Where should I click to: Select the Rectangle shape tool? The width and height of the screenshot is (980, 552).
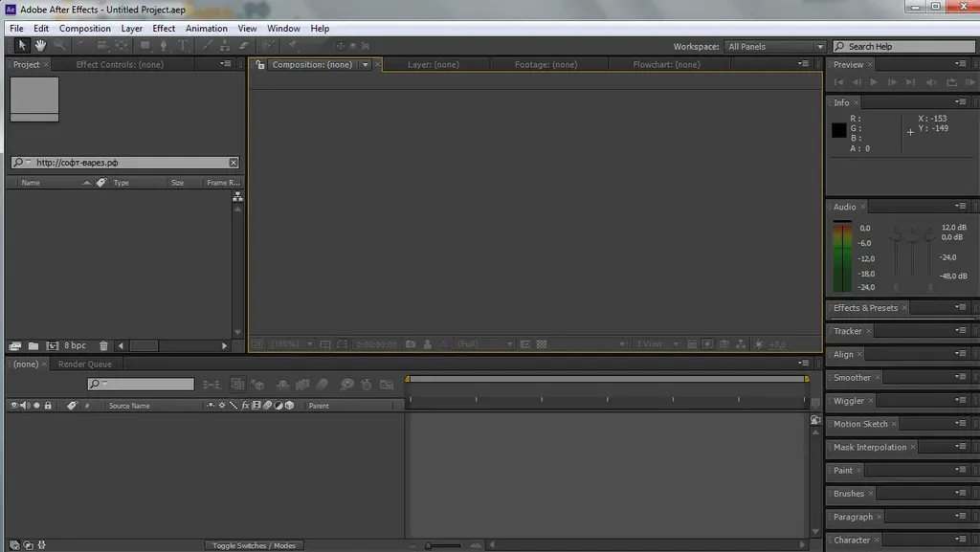tap(145, 45)
